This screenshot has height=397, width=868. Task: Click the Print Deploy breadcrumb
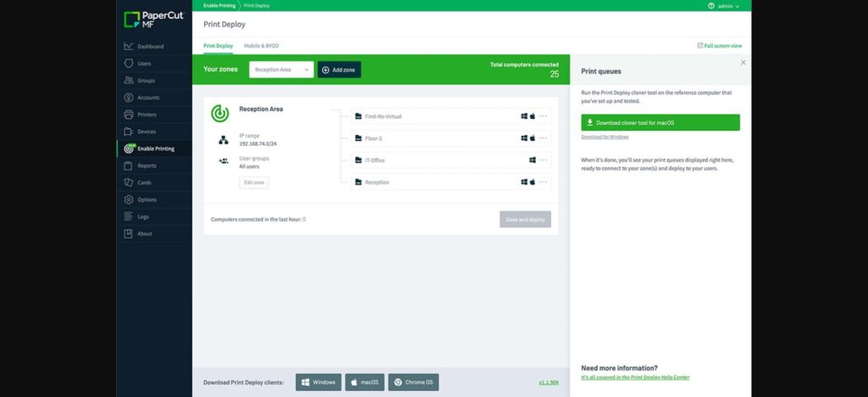[x=257, y=6]
